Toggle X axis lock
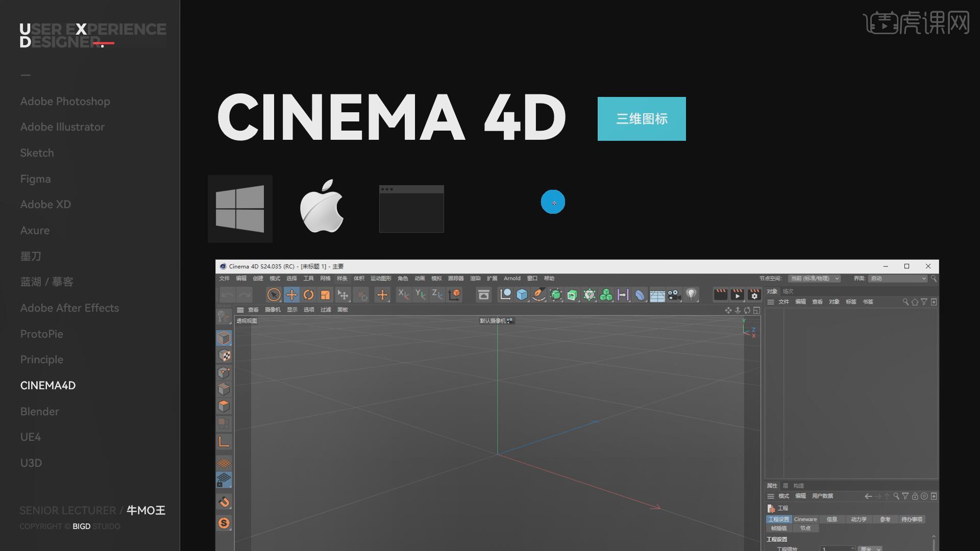980x551 pixels. pyautogui.click(x=403, y=295)
